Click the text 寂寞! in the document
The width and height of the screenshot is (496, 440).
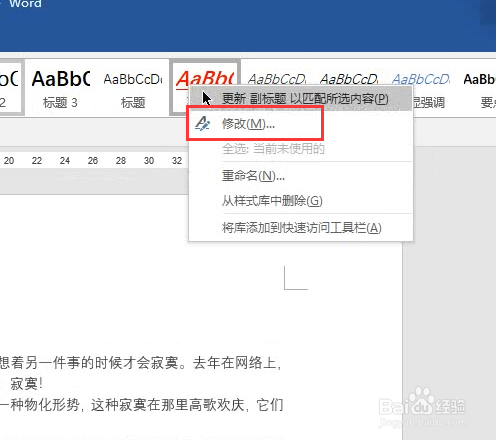26,384
